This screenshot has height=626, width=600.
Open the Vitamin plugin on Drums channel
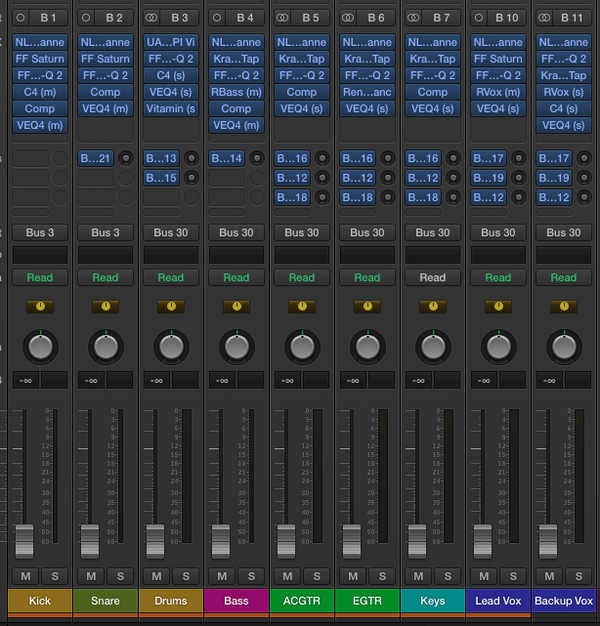point(171,109)
